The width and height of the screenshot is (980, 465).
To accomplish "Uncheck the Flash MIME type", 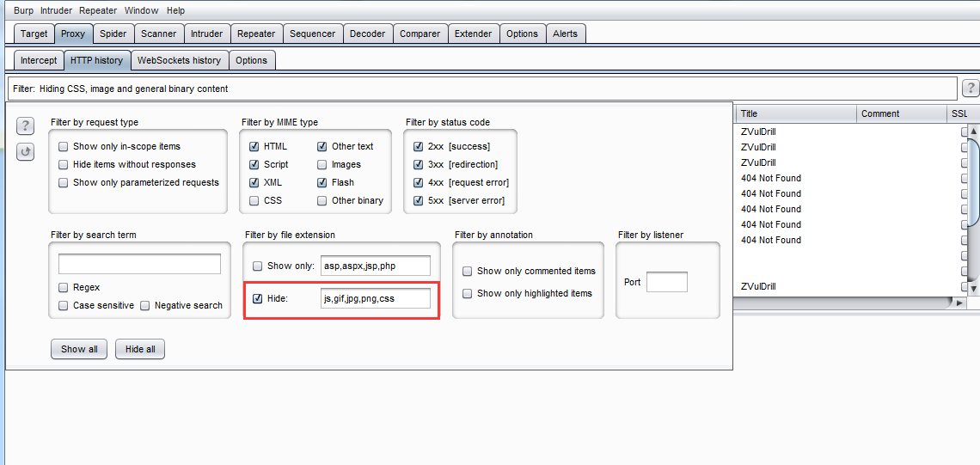I will 322,182.
